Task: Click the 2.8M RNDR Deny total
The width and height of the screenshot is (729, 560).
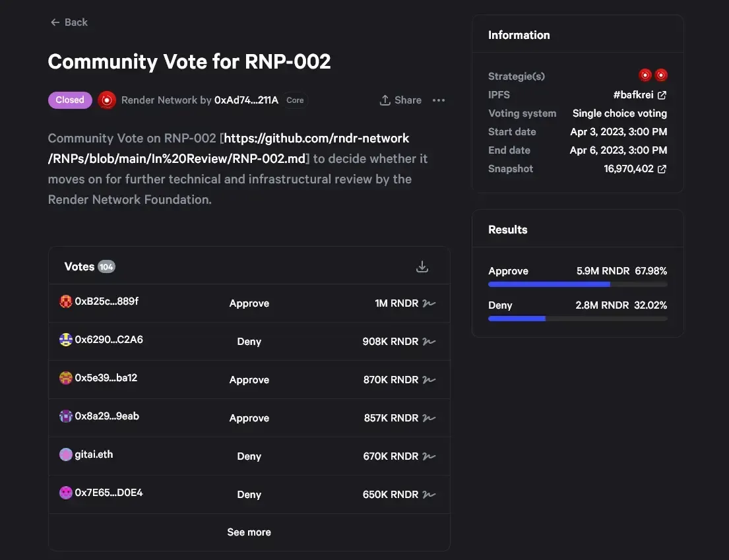Action: click(x=602, y=305)
